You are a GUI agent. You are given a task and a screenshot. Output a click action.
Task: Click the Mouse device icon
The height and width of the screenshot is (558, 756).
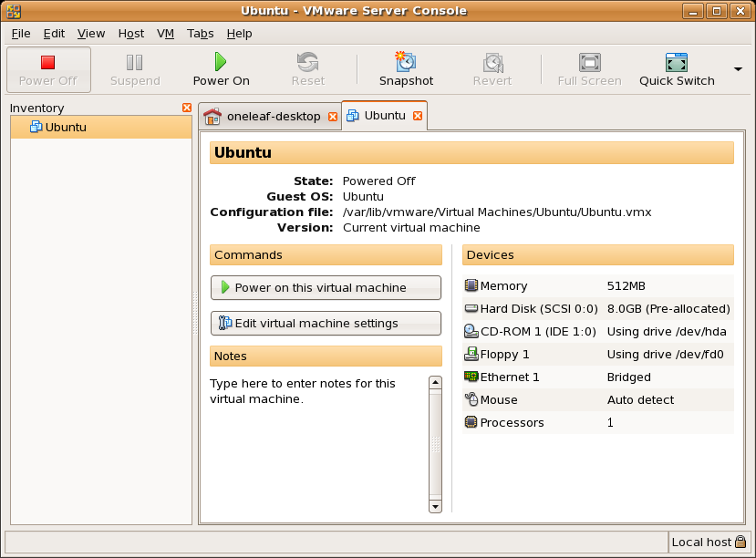pos(471,399)
